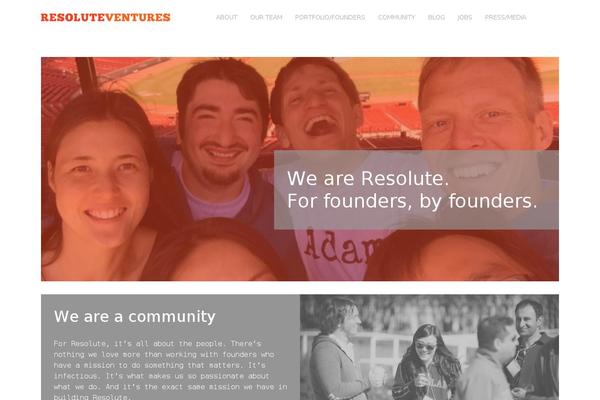This screenshot has height=400, width=600.
Task: Open the Jobs page
Action: click(x=465, y=18)
